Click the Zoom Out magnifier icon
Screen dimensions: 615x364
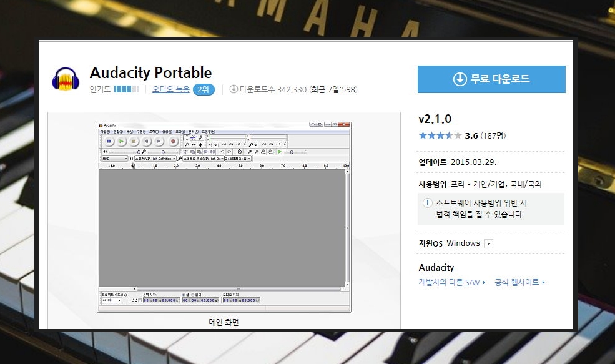(256, 152)
